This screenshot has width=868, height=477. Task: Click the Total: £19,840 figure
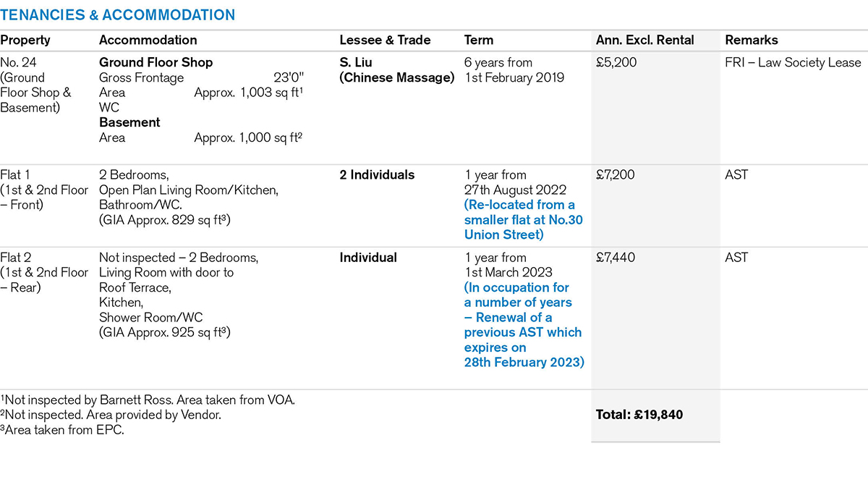pyautogui.click(x=639, y=415)
